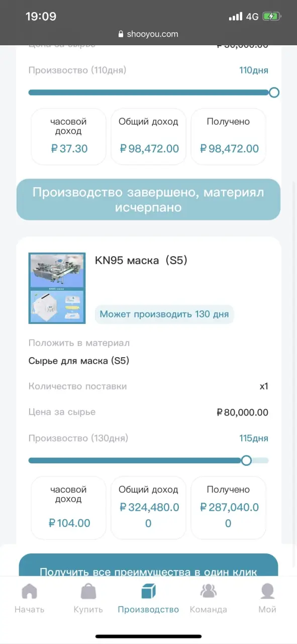Tap Получить все преимущества в один клик

(148, 565)
